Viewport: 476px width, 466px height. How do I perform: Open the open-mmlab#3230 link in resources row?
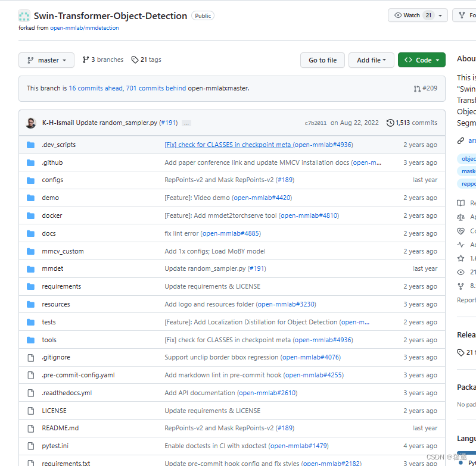(x=286, y=304)
